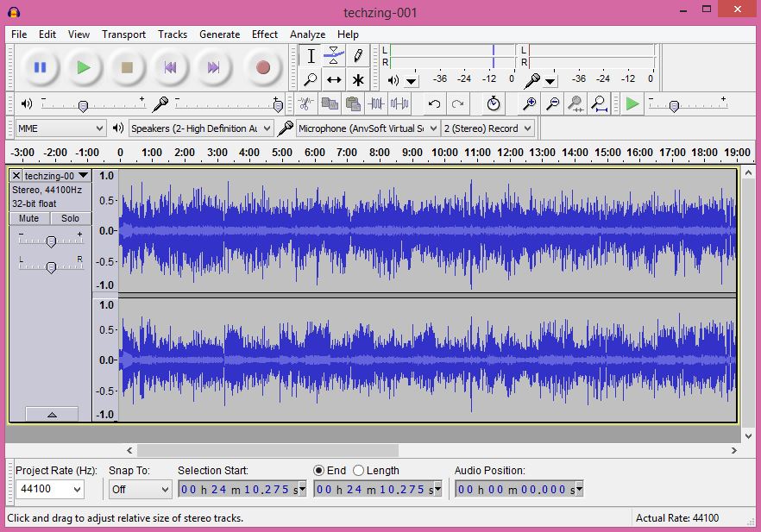
Task: Open the Snap To Off dropdown
Action: (x=140, y=490)
